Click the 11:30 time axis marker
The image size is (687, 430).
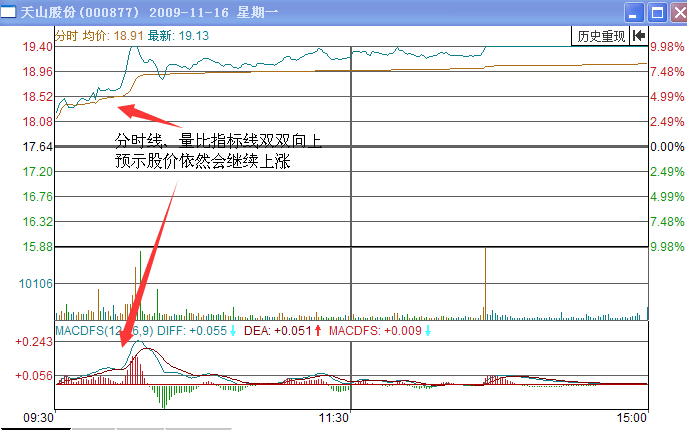tap(333, 417)
